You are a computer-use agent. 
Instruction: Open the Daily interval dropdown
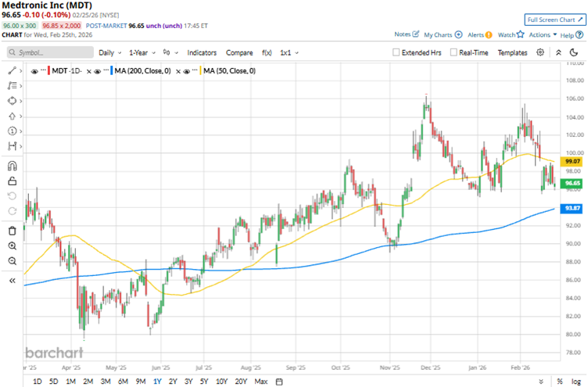pyautogui.click(x=109, y=52)
